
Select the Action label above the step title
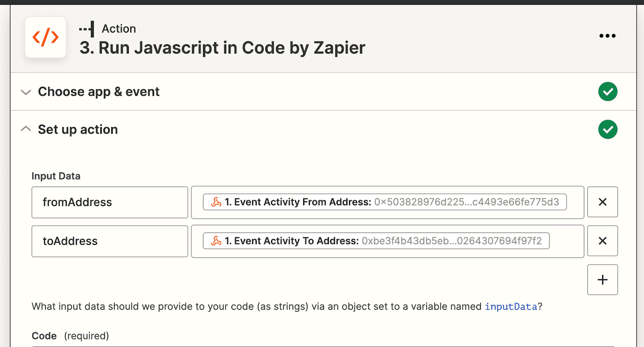click(119, 28)
